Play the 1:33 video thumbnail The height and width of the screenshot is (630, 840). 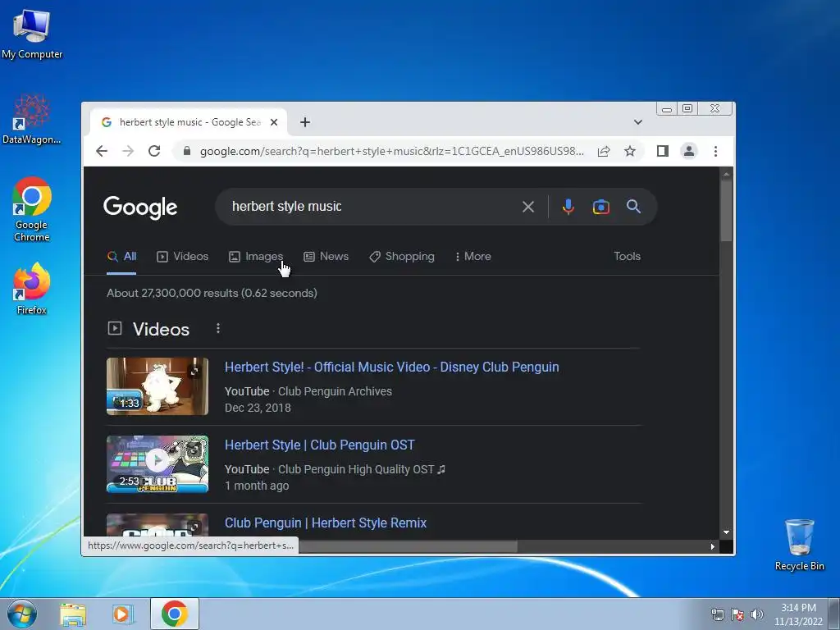[157, 386]
